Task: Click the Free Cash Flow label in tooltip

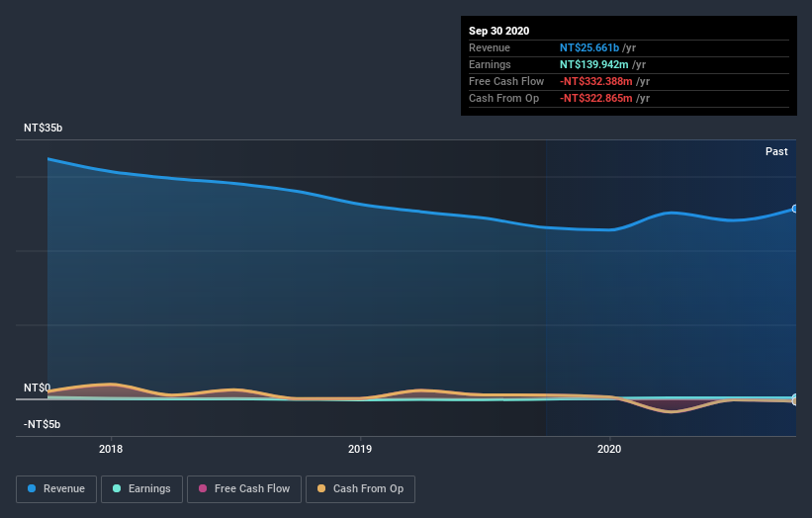Action: [506, 81]
